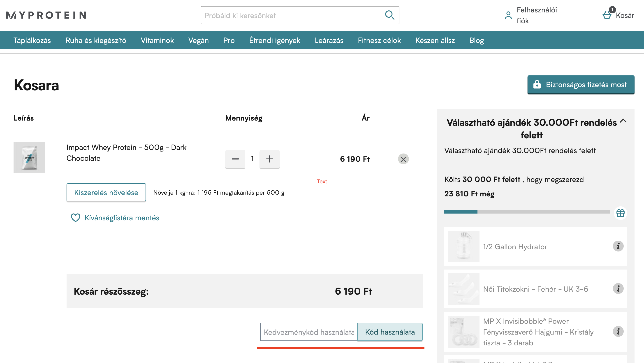Remove Impact Whey Protein from basket
The height and width of the screenshot is (363, 644).
tap(403, 159)
